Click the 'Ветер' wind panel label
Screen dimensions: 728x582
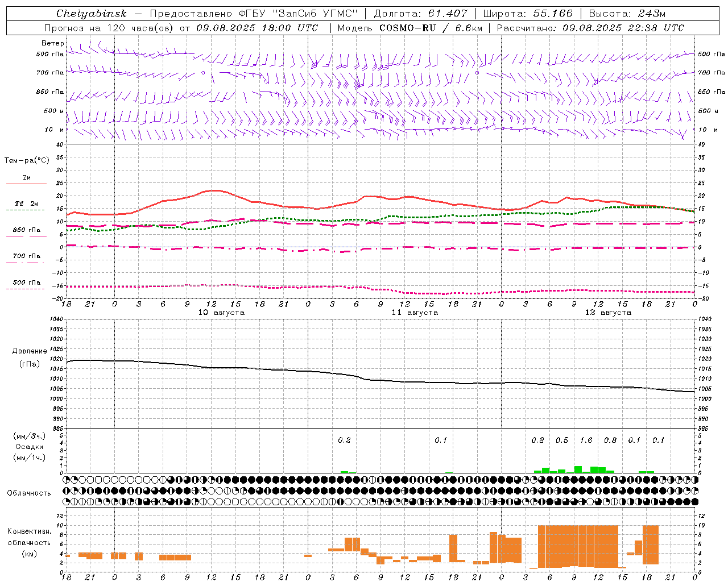point(52,43)
